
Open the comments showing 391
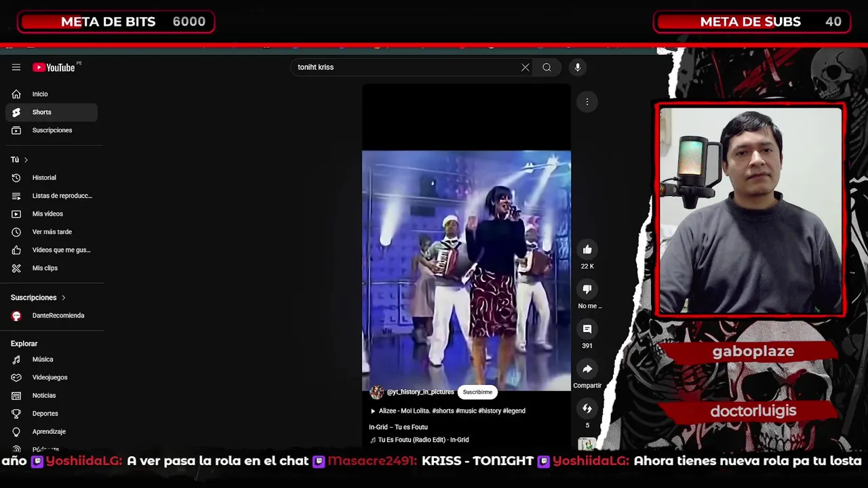point(587,329)
